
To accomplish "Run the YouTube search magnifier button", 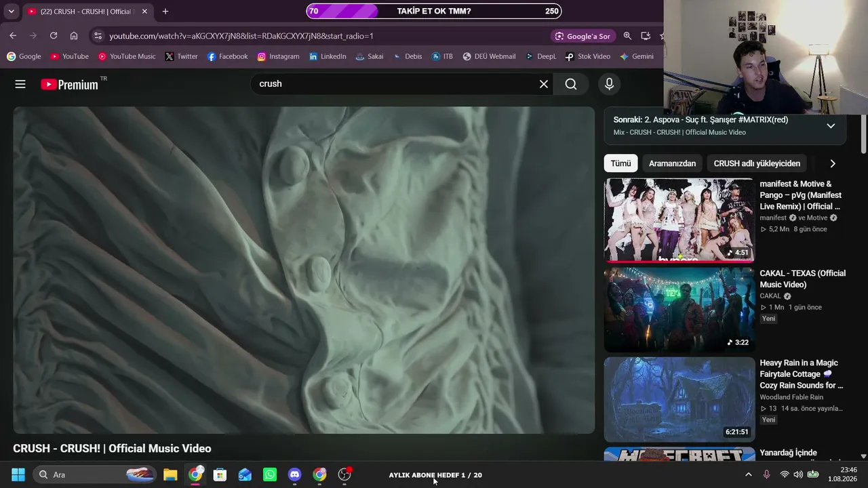I will (x=571, y=84).
